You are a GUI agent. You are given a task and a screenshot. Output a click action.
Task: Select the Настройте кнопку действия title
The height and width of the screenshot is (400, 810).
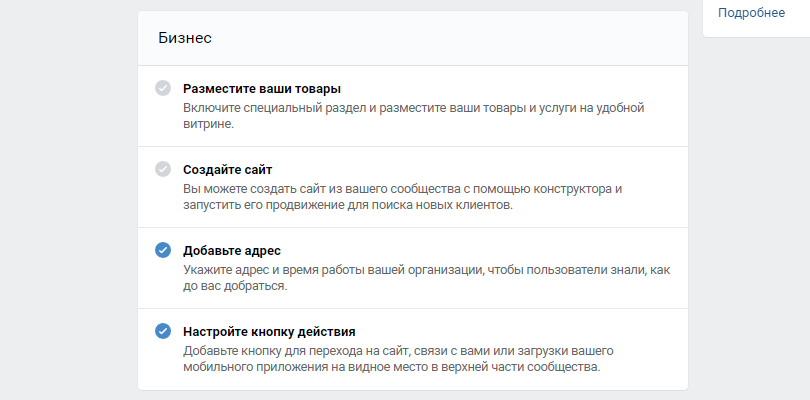point(269,331)
